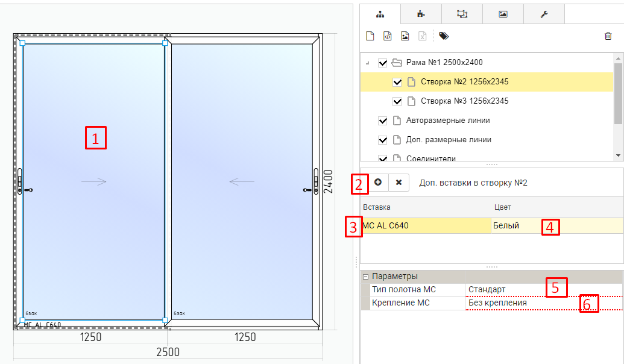This screenshot has width=624, height=364.
Task: Switch to the picture tab
Action: [503, 14]
